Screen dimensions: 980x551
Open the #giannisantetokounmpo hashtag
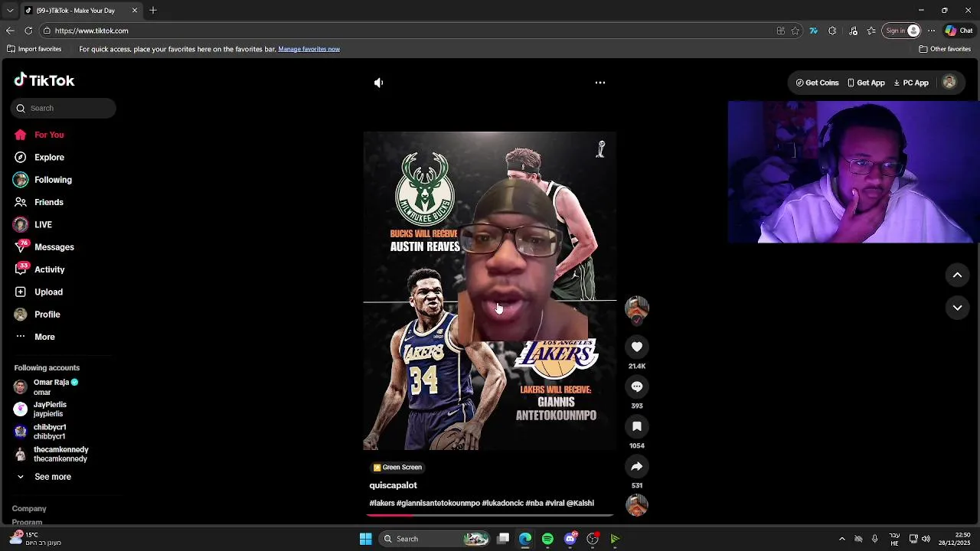[x=438, y=504]
